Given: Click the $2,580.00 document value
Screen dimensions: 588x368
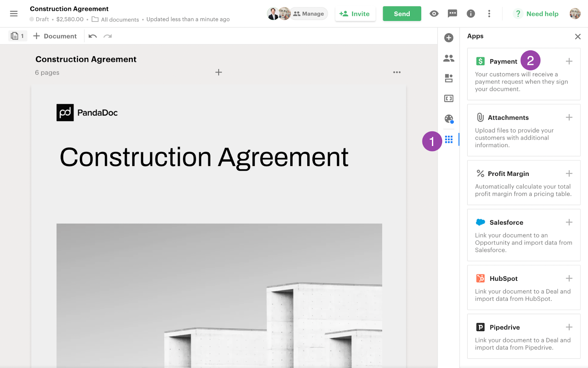Looking at the screenshot, I should tap(70, 19).
